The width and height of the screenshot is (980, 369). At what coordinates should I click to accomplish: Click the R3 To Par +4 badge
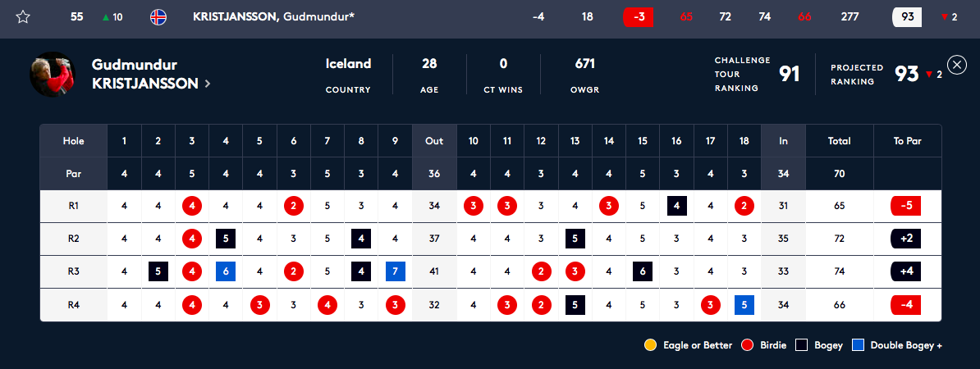(x=907, y=271)
